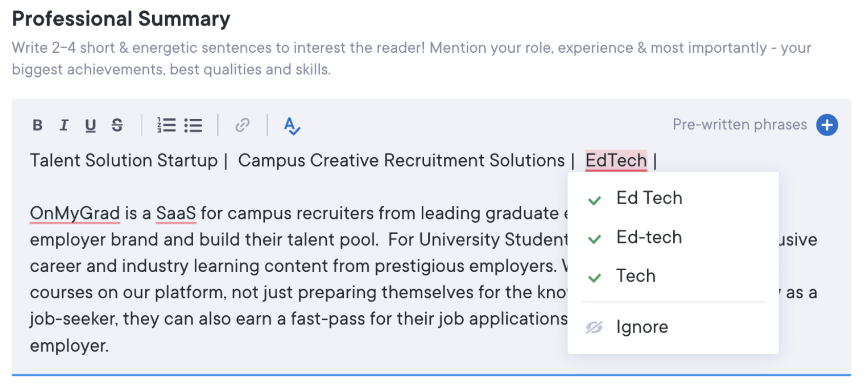868x392 pixels.
Task: Toggle Italic formatting in the toolbar
Action: pos(64,125)
